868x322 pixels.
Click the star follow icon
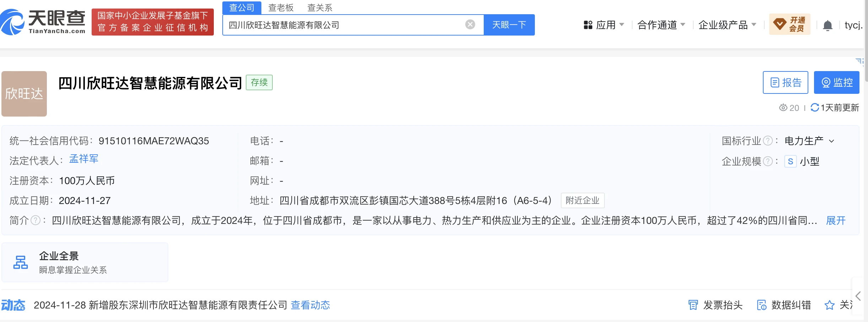tap(829, 305)
